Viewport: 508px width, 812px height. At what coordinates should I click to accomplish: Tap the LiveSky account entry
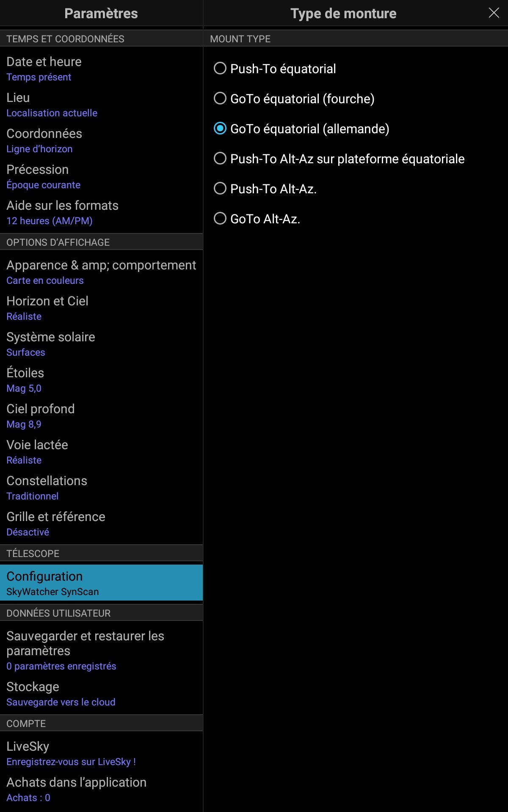pyautogui.click(x=102, y=753)
